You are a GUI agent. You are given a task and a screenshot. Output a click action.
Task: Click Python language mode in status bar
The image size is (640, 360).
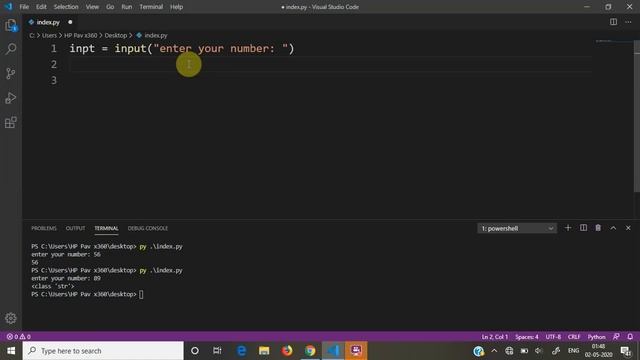pyautogui.click(x=596, y=337)
